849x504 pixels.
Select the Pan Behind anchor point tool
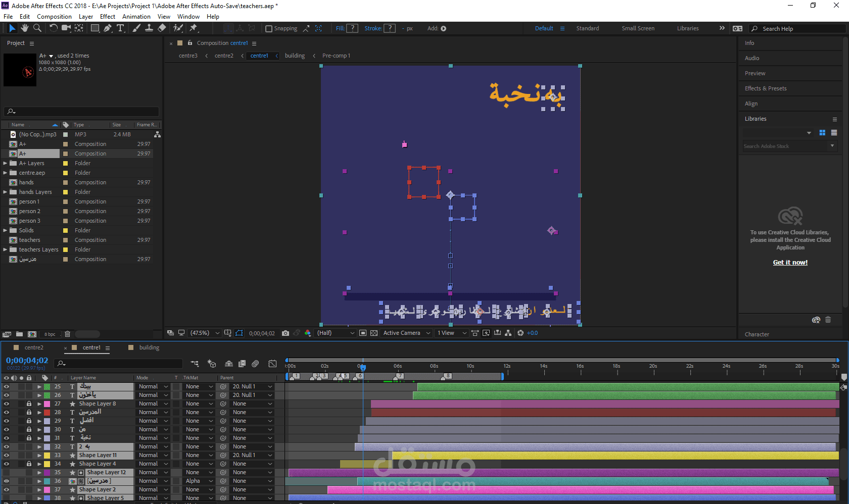[79, 28]
